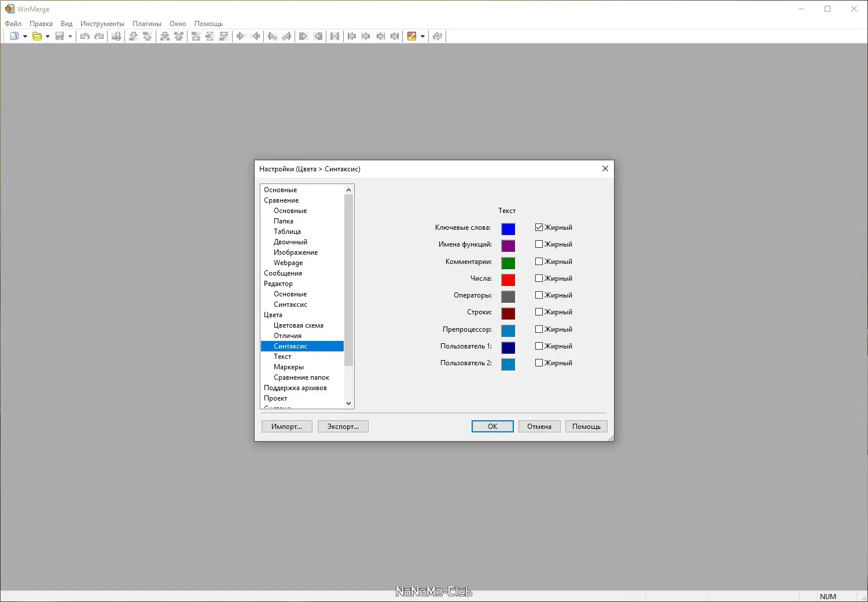Click the Импорт... button

point(287,427)
